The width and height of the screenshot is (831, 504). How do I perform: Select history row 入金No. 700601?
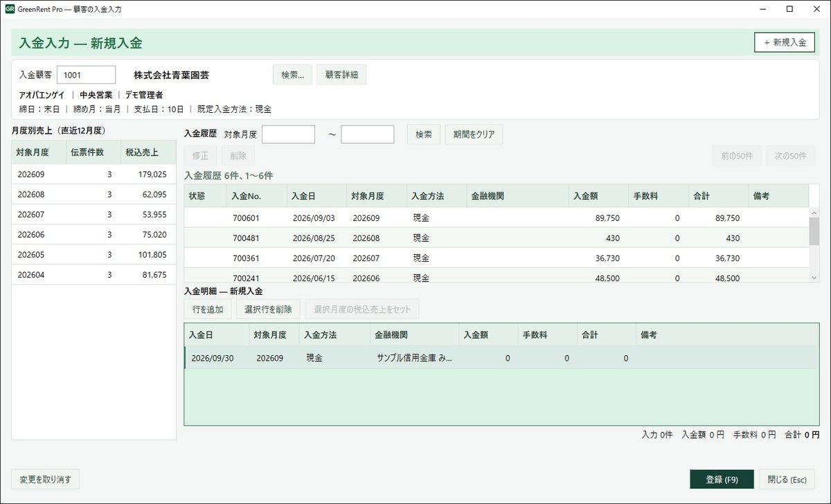pyautogui.click(x=496, y=217)
